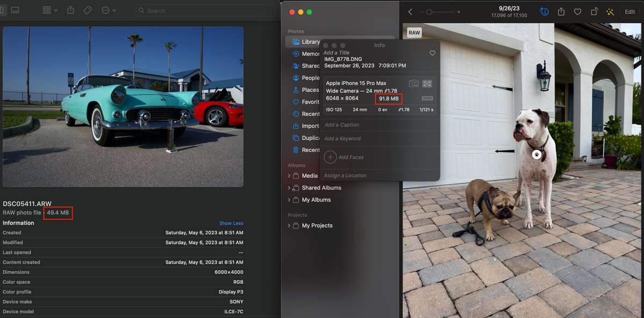Click the Finder search field
Viewport: 644px width, 318px height.
coord(206,10)
